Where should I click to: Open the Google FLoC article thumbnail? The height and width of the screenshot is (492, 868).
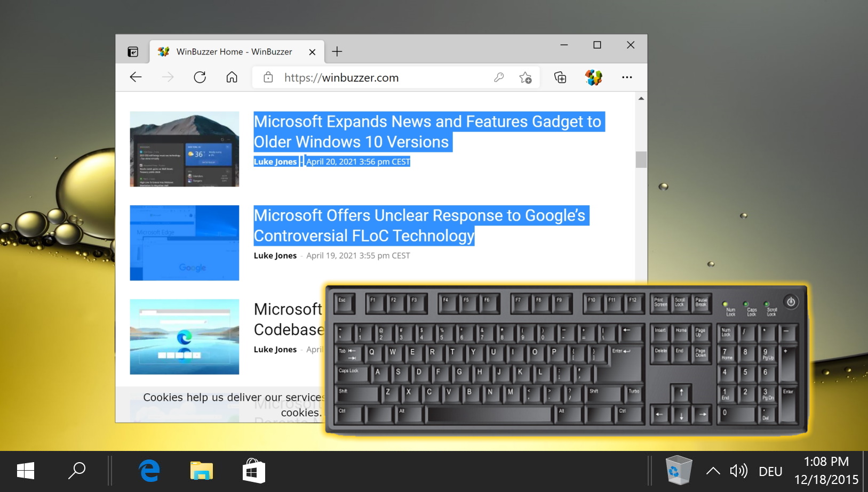(185, 243)
